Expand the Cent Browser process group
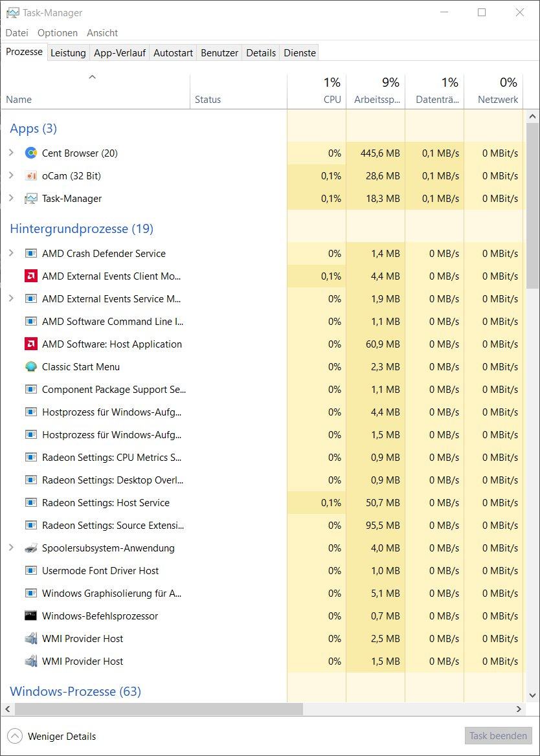The height and width of the screenshot is (756, 540). click(10, 153)
